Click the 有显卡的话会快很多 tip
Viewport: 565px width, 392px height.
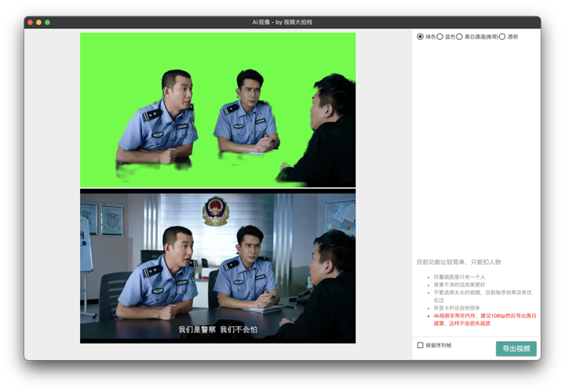click(457, 308)
